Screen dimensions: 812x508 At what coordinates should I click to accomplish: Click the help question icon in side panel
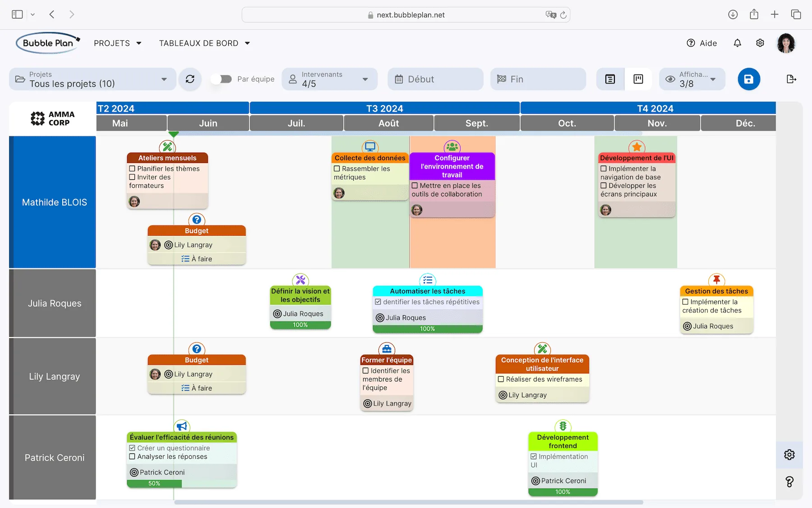coord(789,482)
